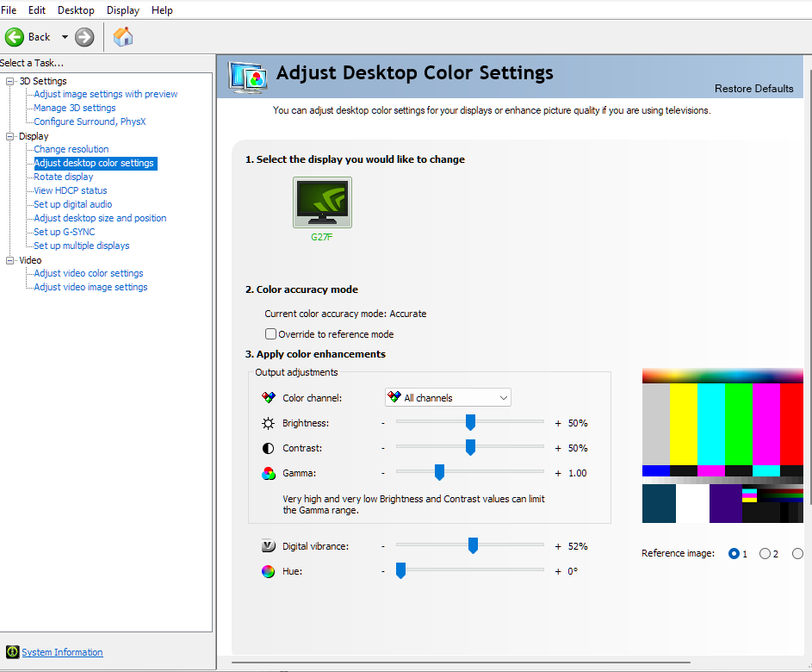Open View HDCP status page
The width and height of the screenshot is (812, 672).
click(71, 190)
